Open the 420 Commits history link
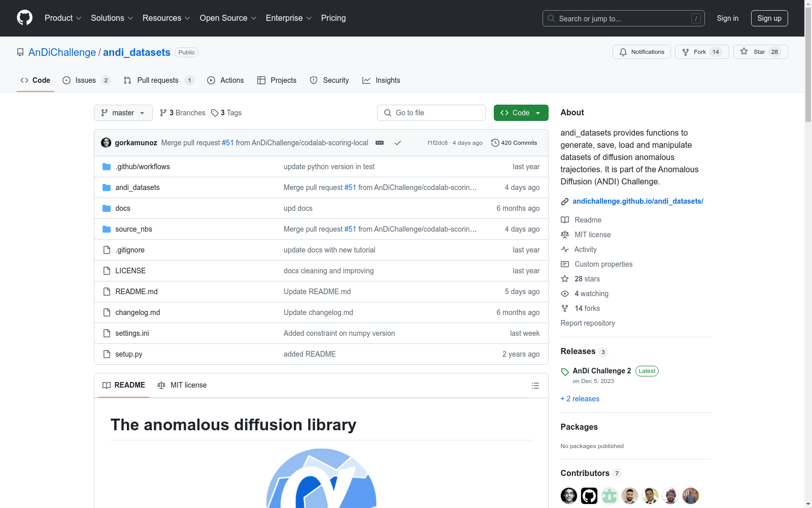The width and height of the screenshot is (812, 508). 514,143
